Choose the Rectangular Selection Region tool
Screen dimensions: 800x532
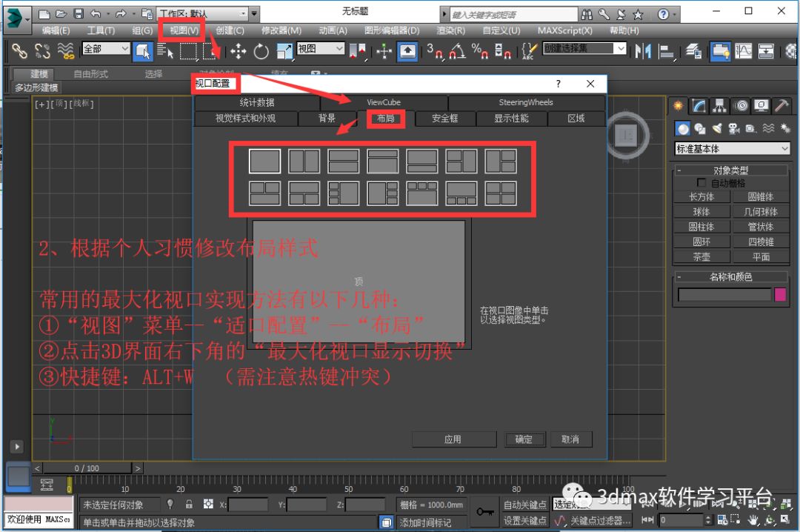188,51
